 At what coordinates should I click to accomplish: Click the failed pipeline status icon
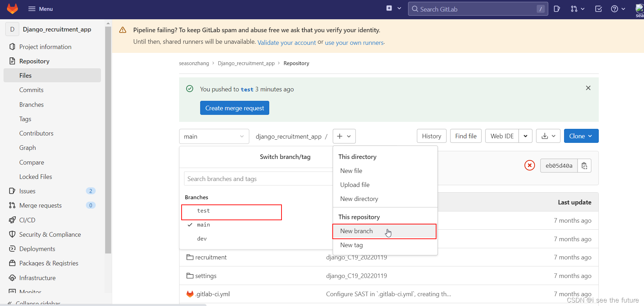[529, 165]
